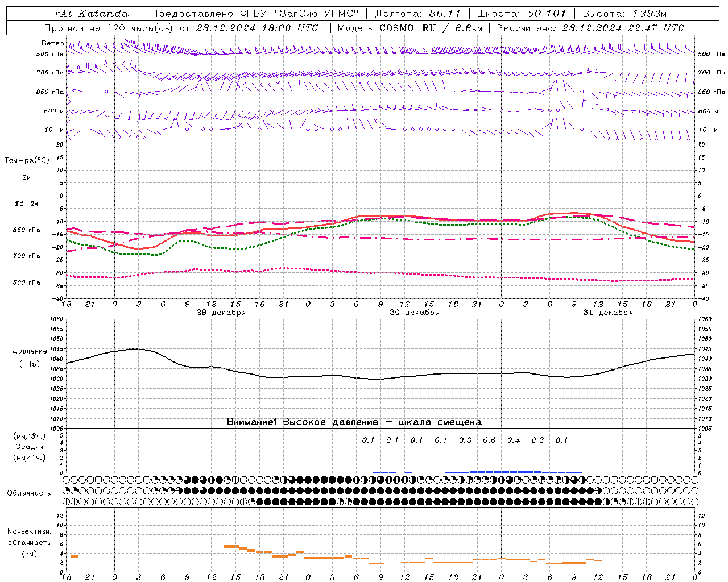Click the (мм/3ч.) precipitation unit label
728x582 pixels.
(30, 436)
